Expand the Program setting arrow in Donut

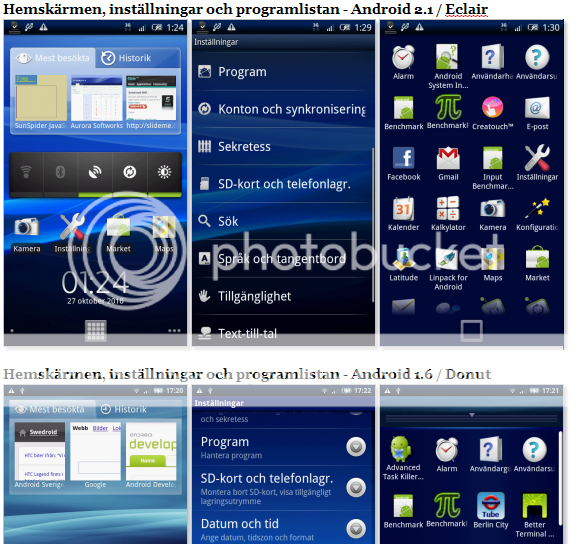(x=356, y=447)
